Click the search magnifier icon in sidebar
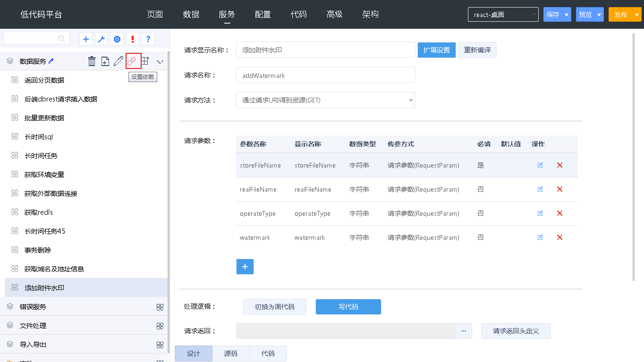This screenshot has height=362, width=644. pos(62,39)
